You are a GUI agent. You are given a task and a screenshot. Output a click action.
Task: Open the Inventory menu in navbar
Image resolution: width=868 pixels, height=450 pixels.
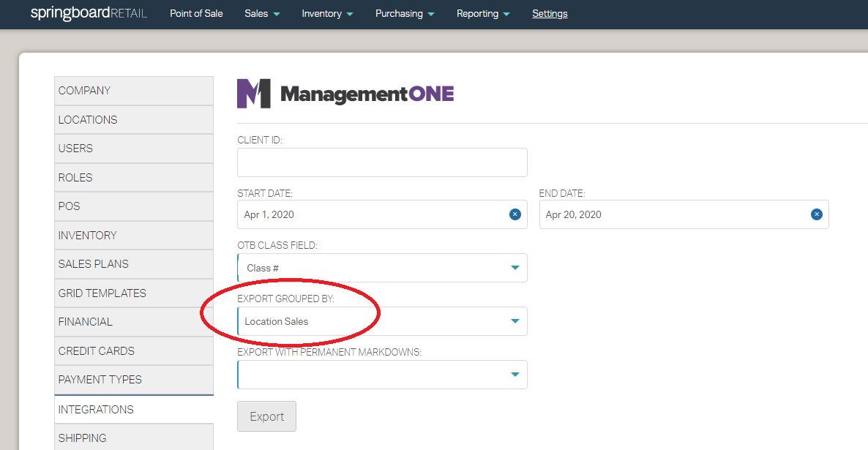(x=327, y=14)
